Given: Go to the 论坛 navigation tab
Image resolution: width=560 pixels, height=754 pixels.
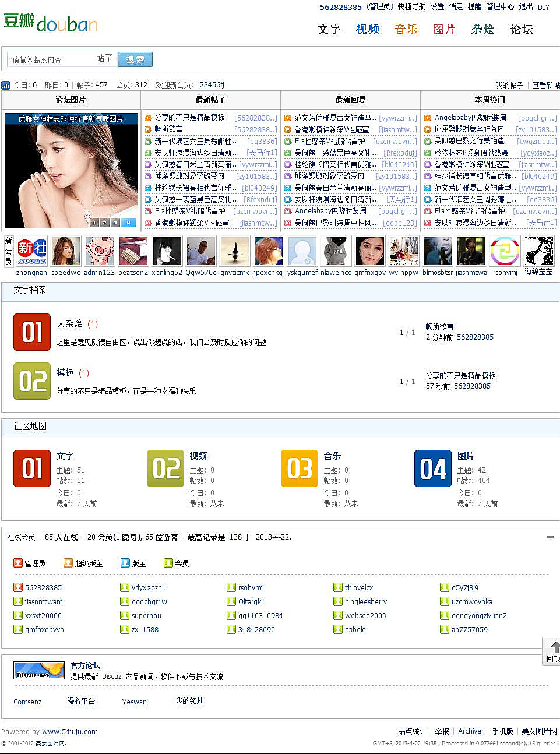Looking at the screenshot, I should 522,29.
